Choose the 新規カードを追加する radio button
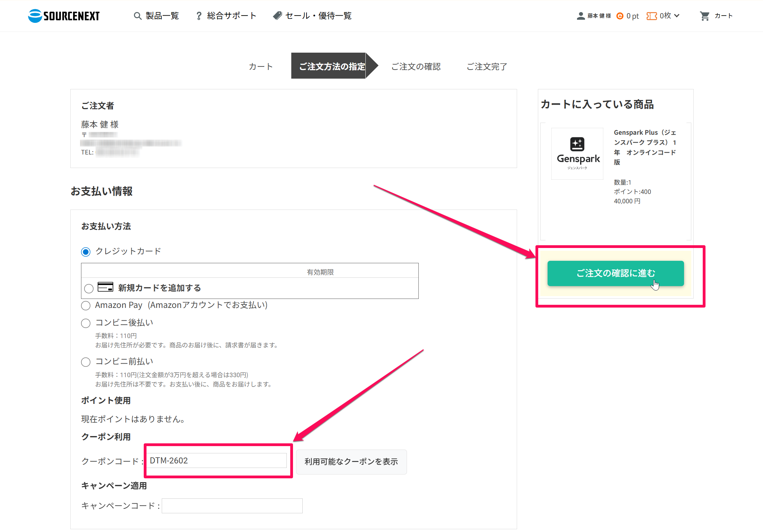Screen dimensions: 763x532 [x=89, y=288]
